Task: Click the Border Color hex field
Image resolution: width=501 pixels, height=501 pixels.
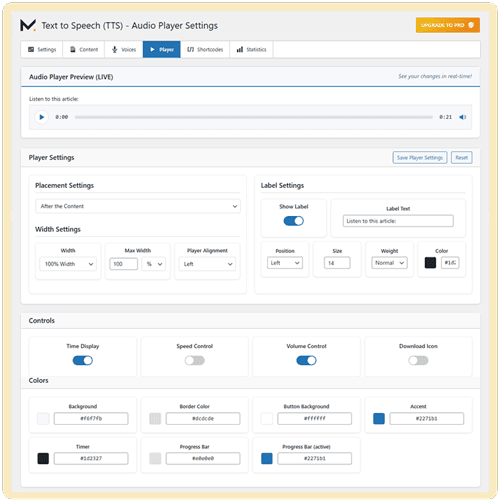Action: 203,419
